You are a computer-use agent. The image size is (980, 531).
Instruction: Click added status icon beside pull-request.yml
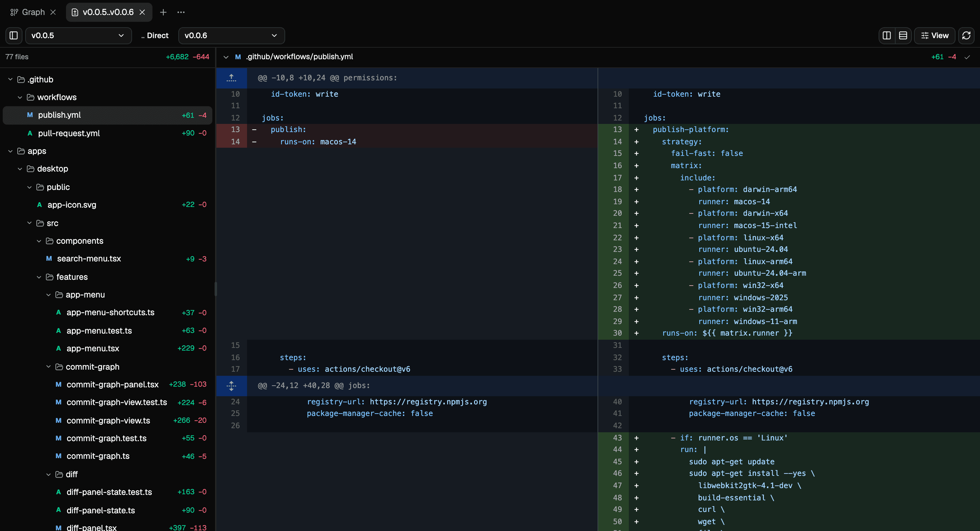click(x=30, y=133)
